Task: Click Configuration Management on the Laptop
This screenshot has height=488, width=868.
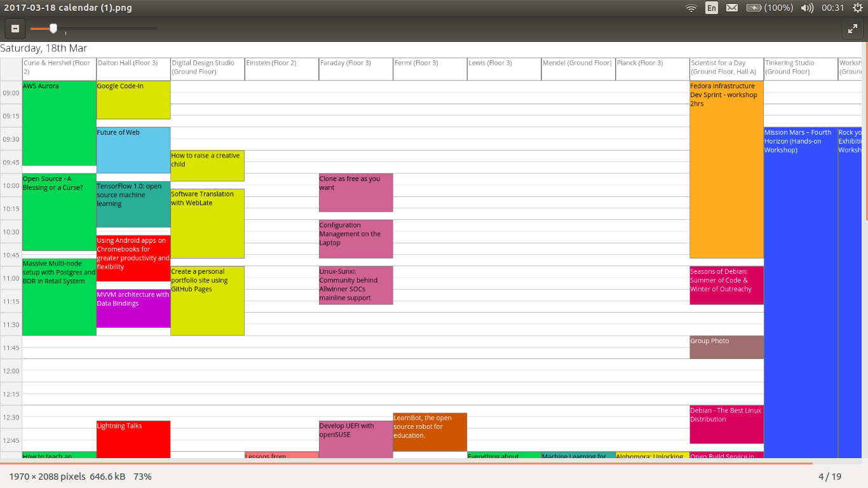Action: click(x=356, y=239)
